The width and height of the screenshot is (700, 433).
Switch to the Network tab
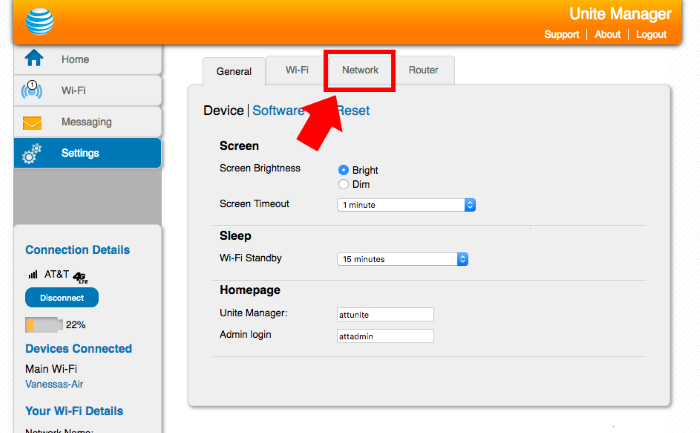[360, 70]
